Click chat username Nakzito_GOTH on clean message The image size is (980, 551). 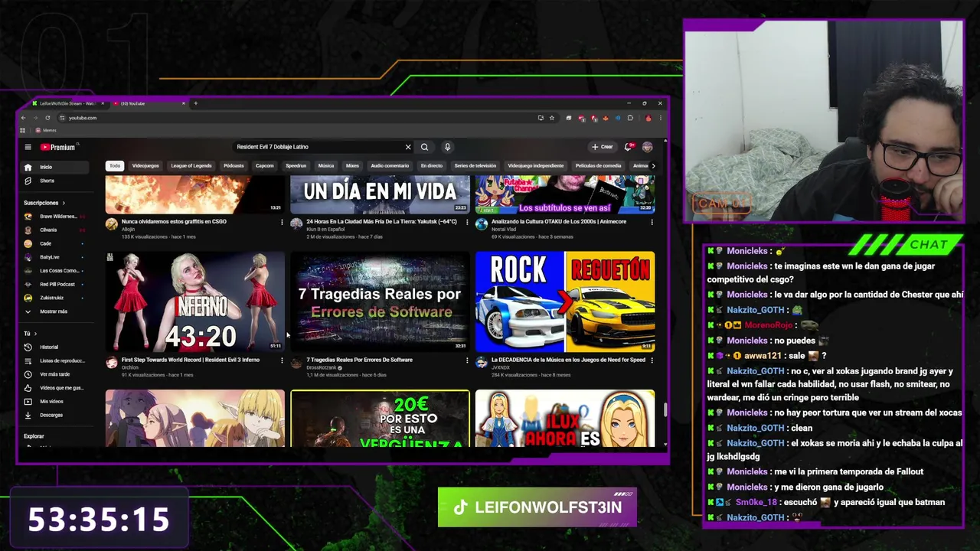755,428
